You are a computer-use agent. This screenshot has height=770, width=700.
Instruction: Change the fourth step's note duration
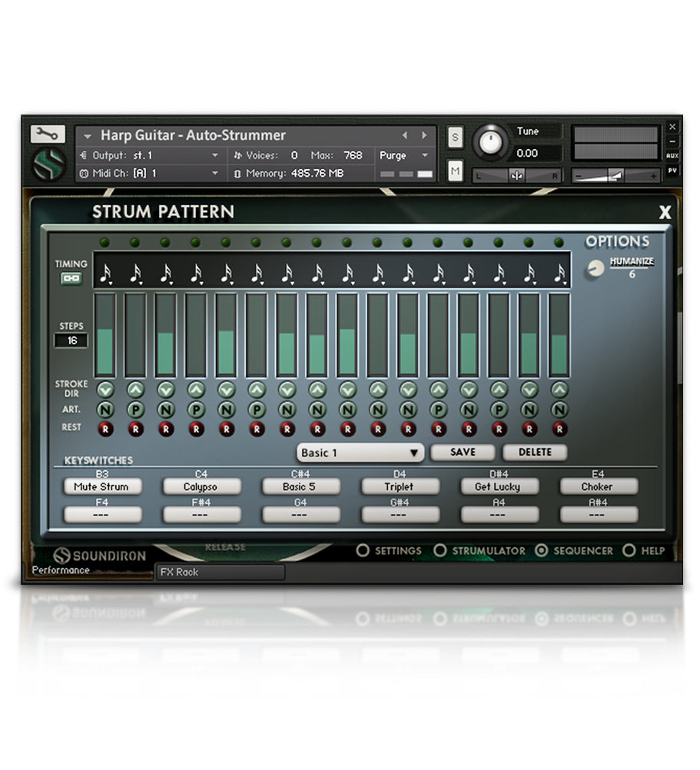point(197,274)
